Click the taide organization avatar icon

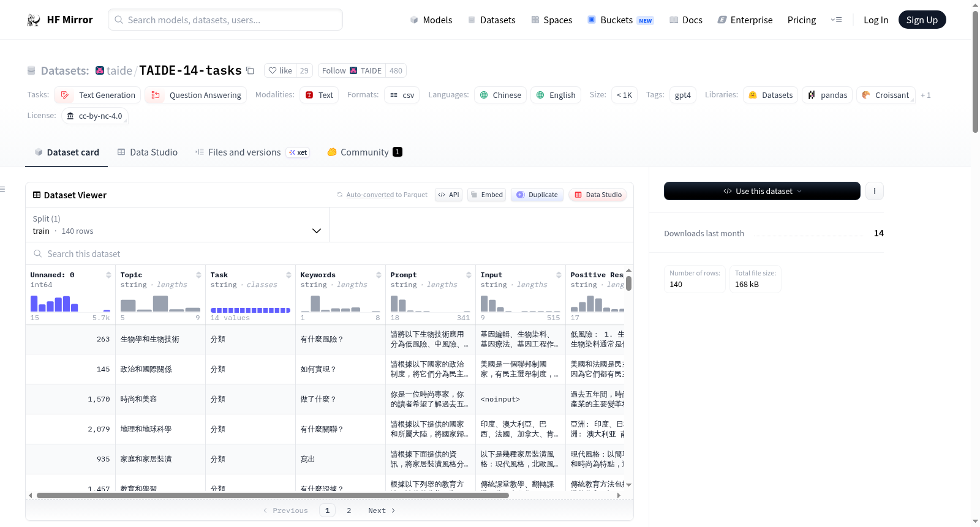(x=100, y=70)
